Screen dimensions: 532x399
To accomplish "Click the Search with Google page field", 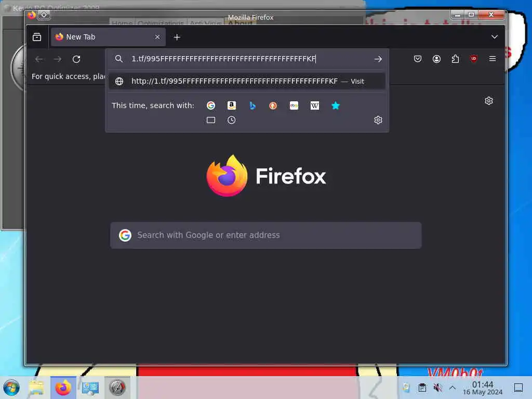I will tap(265, 235).
